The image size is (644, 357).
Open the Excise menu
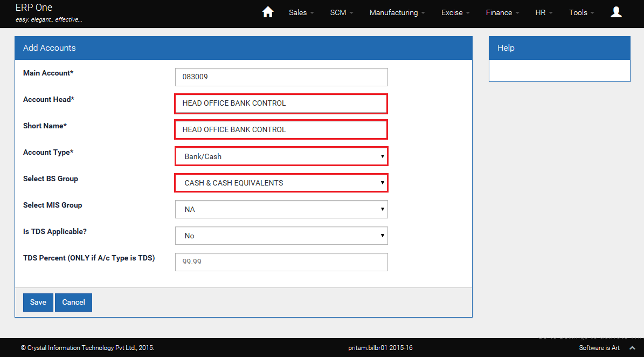[x=455, y=13]
